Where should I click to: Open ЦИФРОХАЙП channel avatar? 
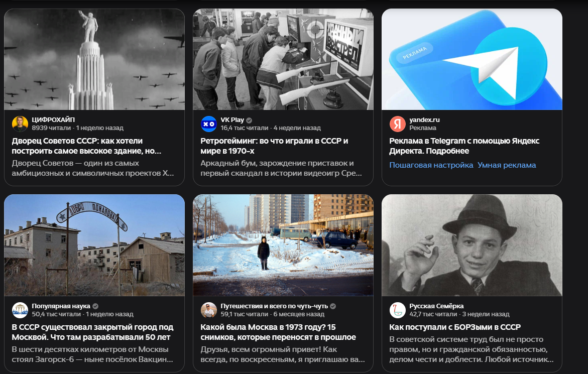coord(20,124)
